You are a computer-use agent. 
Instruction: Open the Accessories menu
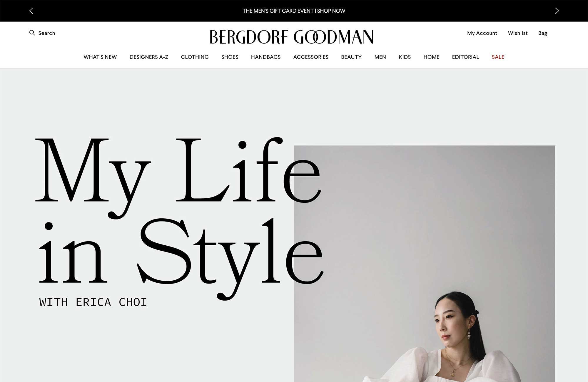[311, 57]
